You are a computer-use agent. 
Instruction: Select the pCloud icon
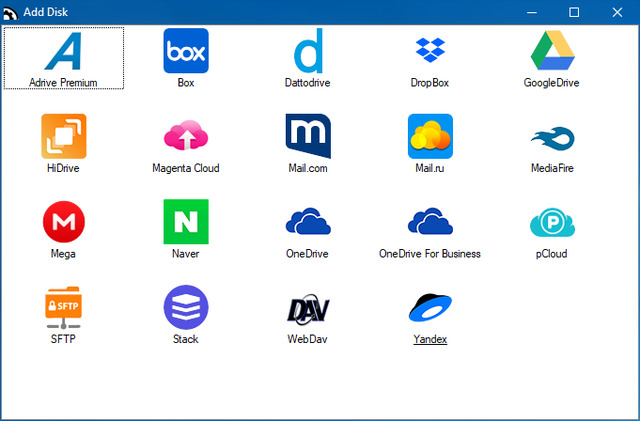(551, 222)
